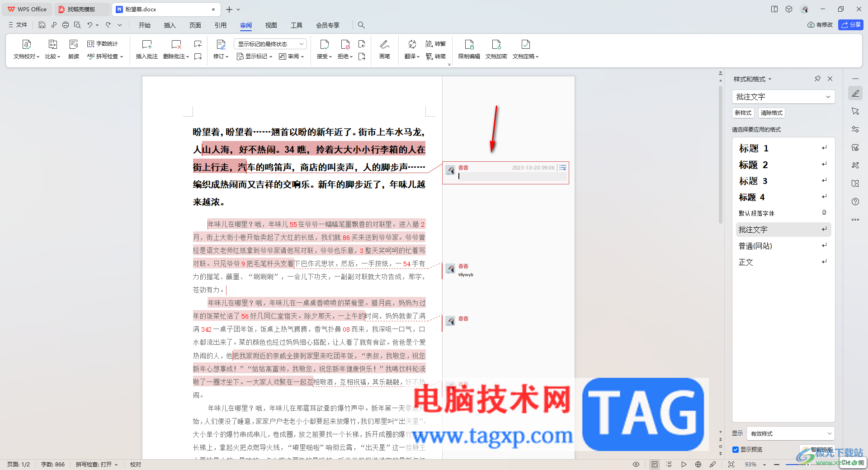Open the 开始 ribbon tab
The image size is (868, 470).
click(x=145, y=25)
